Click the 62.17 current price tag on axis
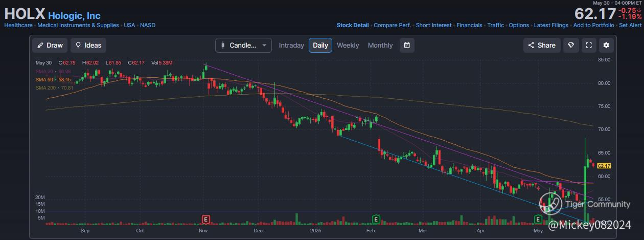 pos(604,166)
